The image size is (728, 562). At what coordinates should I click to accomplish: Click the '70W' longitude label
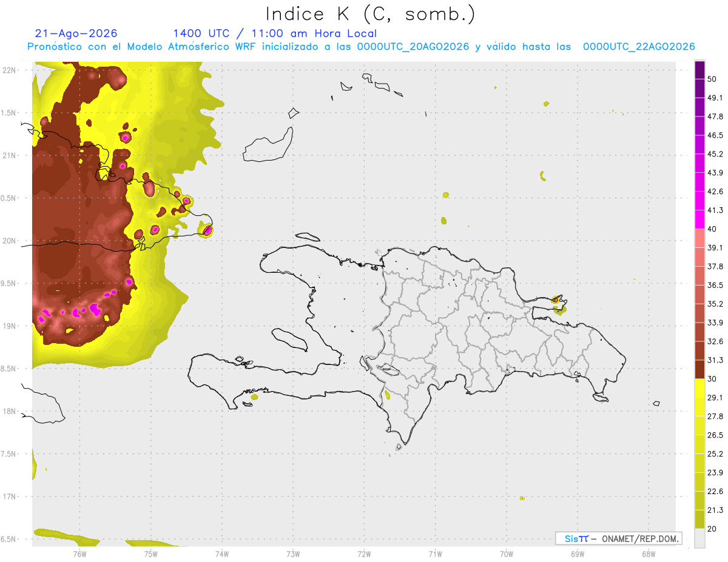point(507,554)
